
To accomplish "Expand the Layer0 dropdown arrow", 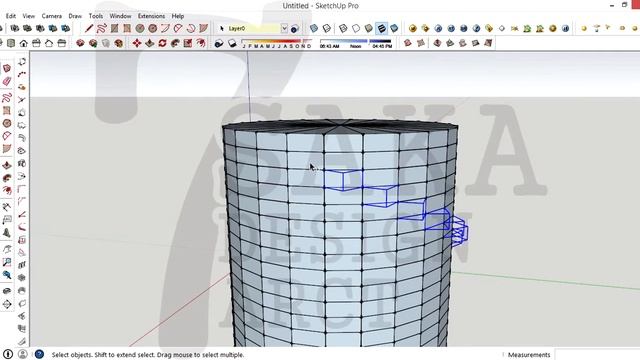I will pos(284,29).
